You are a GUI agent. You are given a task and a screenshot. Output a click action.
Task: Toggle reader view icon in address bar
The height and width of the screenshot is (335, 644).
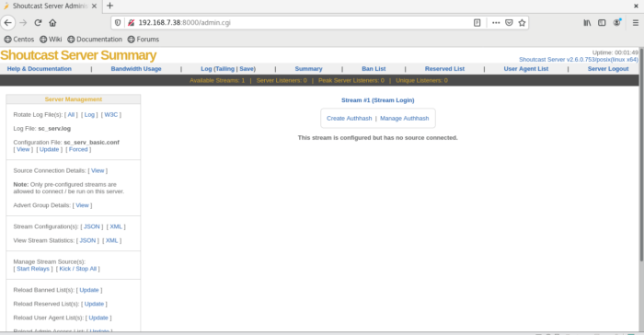point(477,23)
